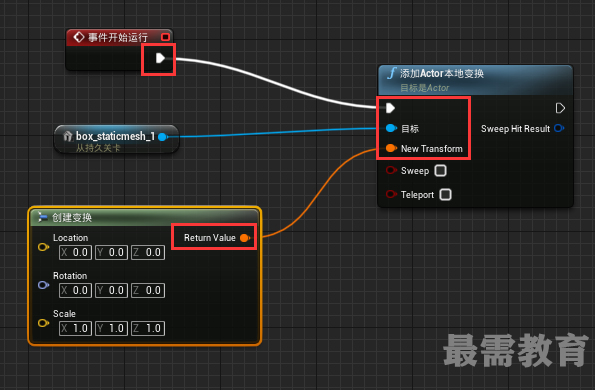This screenshot has height=390, width=595.
Task: Edit the Location X value field
Action: 75,253
